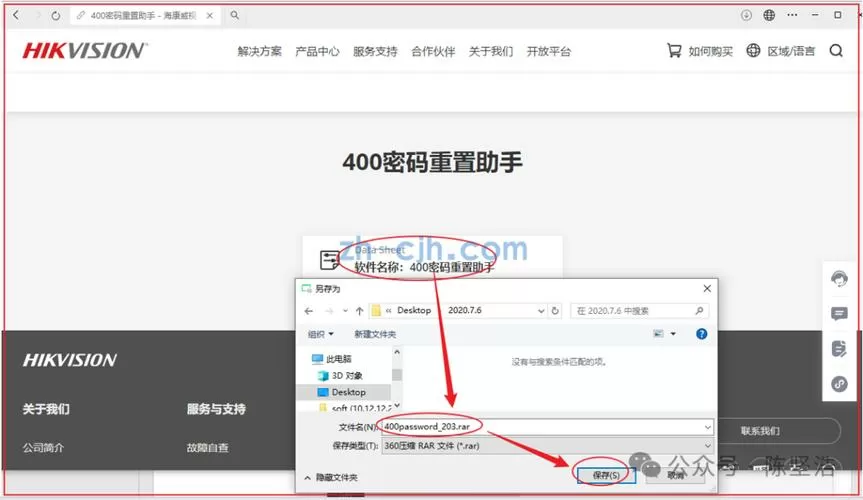Open the chat message sidebar icon

tap(839, 314)
